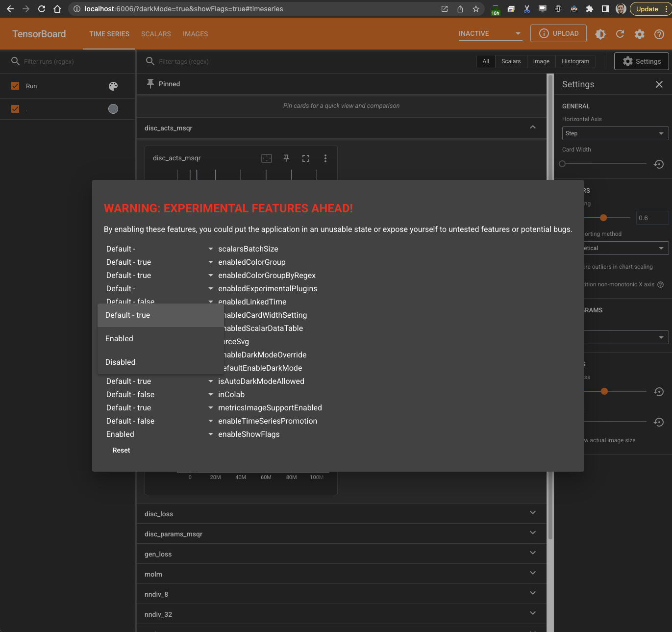The image size is (672, 632).
Task: Bookmark this page with the star icon
Action: click(x=475, y=9)
